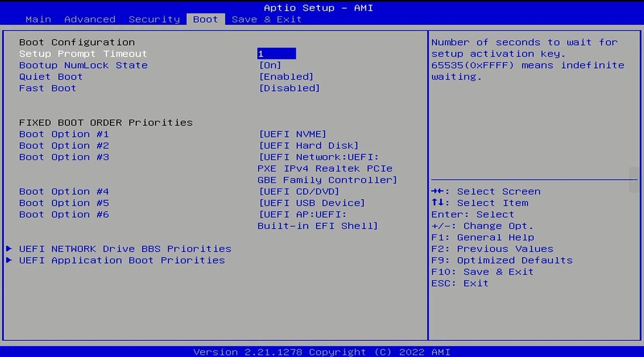Open the Advanced tab

point(90,19)
